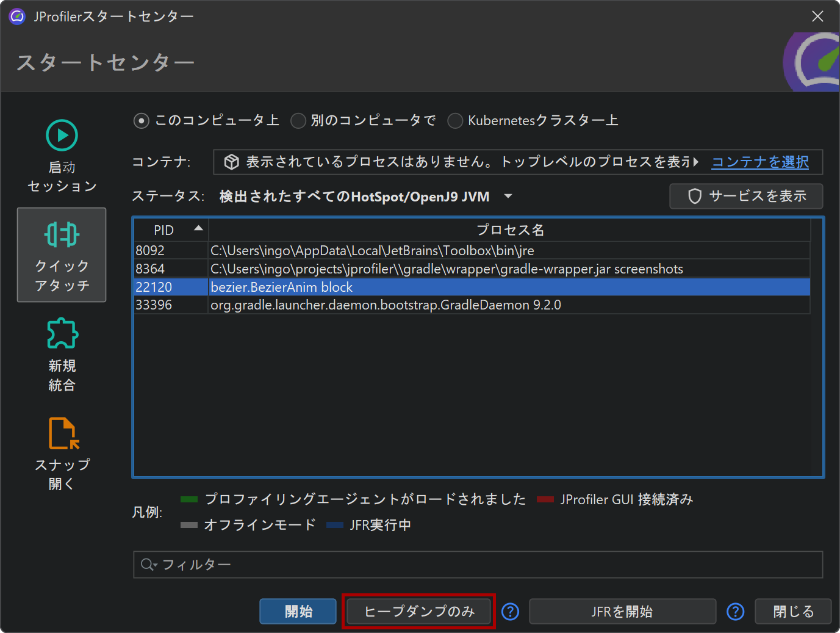Open the status filter JVM dropdown

click(508, 197)
